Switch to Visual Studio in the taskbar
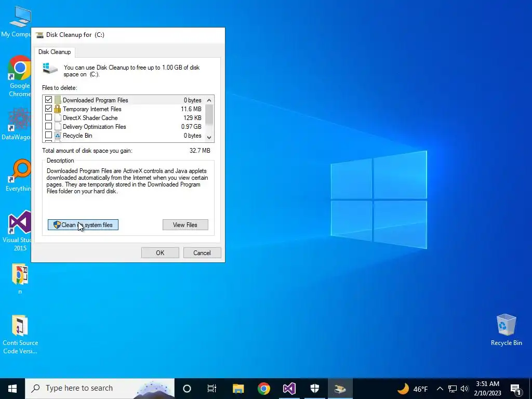 click(x=289, y=389)
